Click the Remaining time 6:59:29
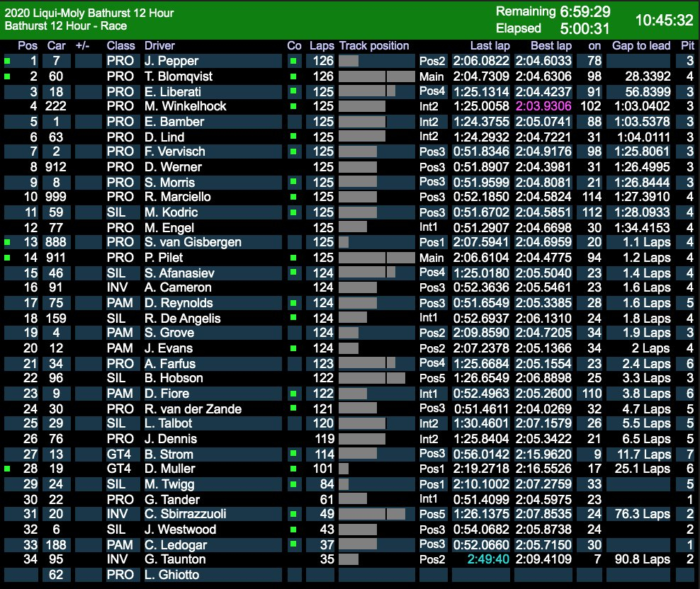The image size is (700, 589). pyautogui.click(x=585, y=11)
